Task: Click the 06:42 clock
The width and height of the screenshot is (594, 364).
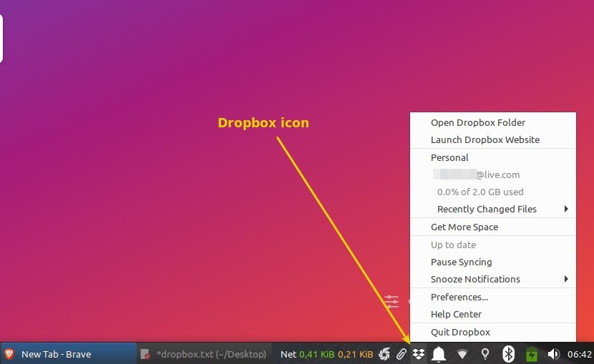Action: tap(579, 354)
